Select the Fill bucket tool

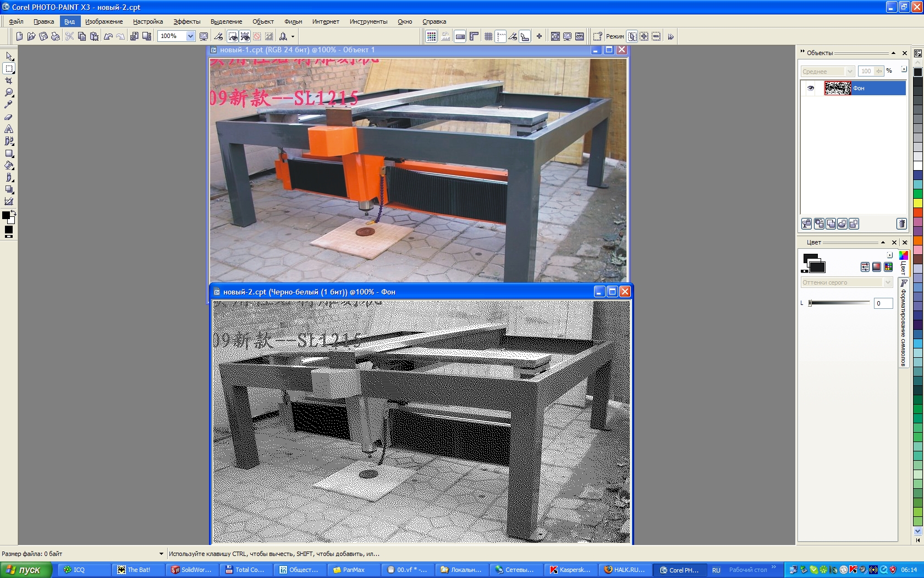pyautogui.click(x=9, y=165)
